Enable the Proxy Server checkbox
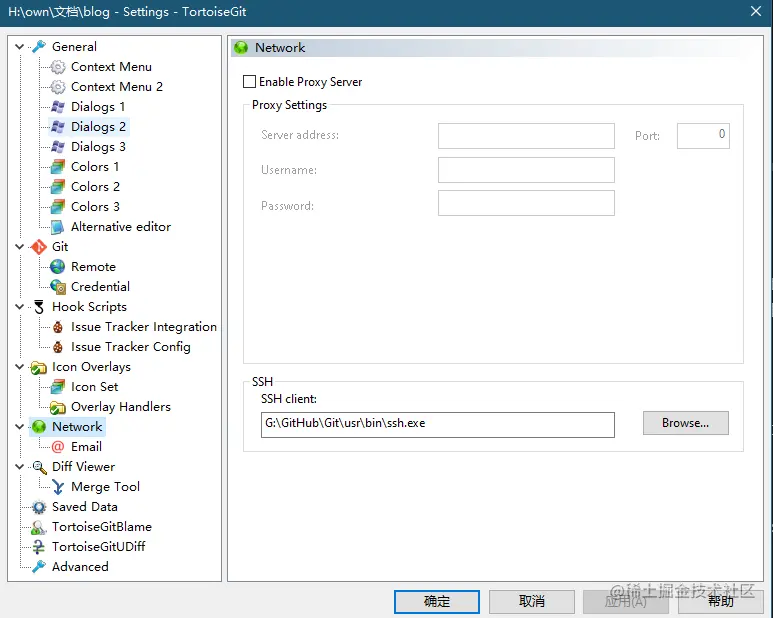Screen dimensions: 773x618 [249, 82]
